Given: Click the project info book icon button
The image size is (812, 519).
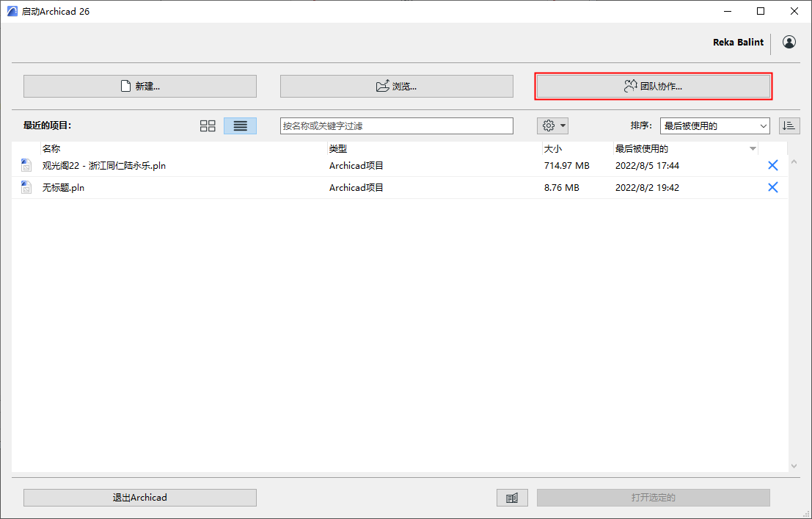Looking at the screenshot, I should 512,498.
